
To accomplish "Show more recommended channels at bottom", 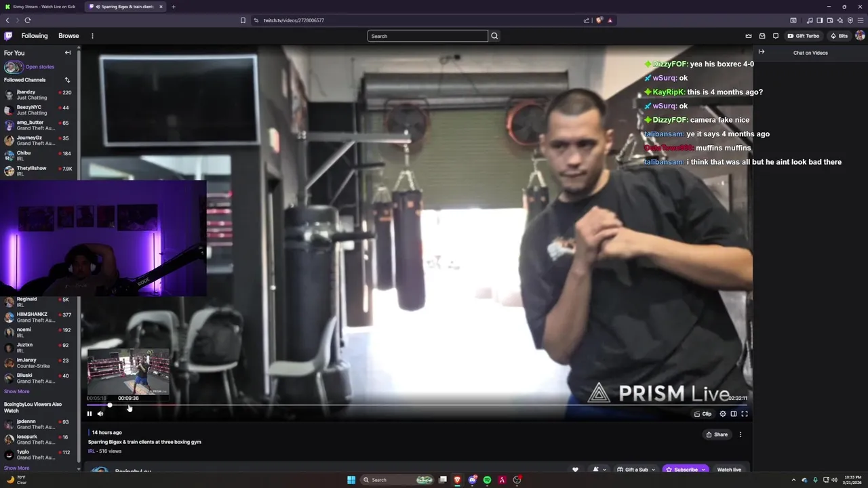I will point(17,468).
